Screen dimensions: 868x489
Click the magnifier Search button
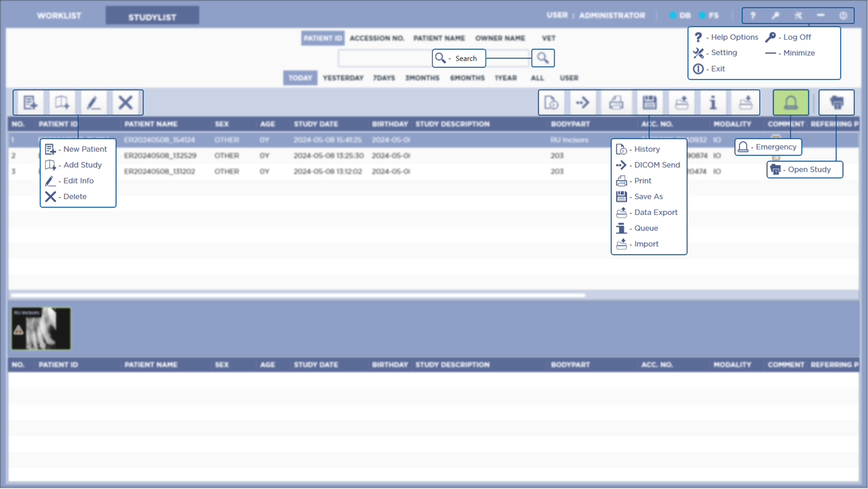[543, 58]
